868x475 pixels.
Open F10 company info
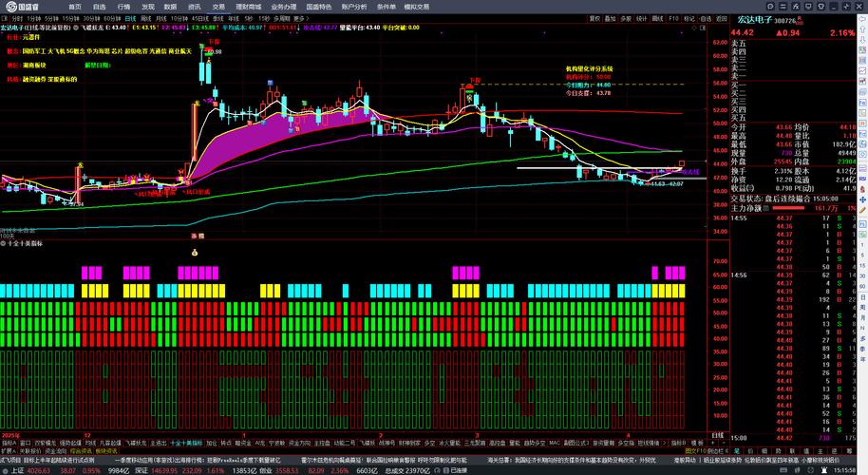coord(673,18)
